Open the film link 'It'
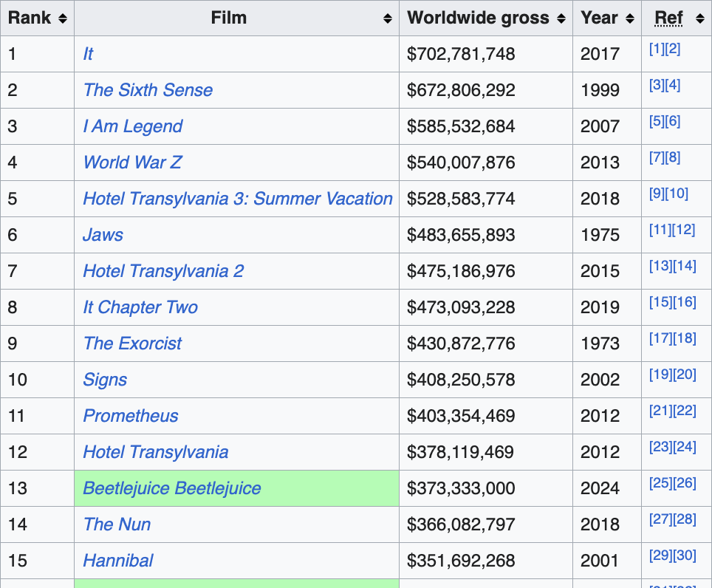 click(x=88, y=54)
